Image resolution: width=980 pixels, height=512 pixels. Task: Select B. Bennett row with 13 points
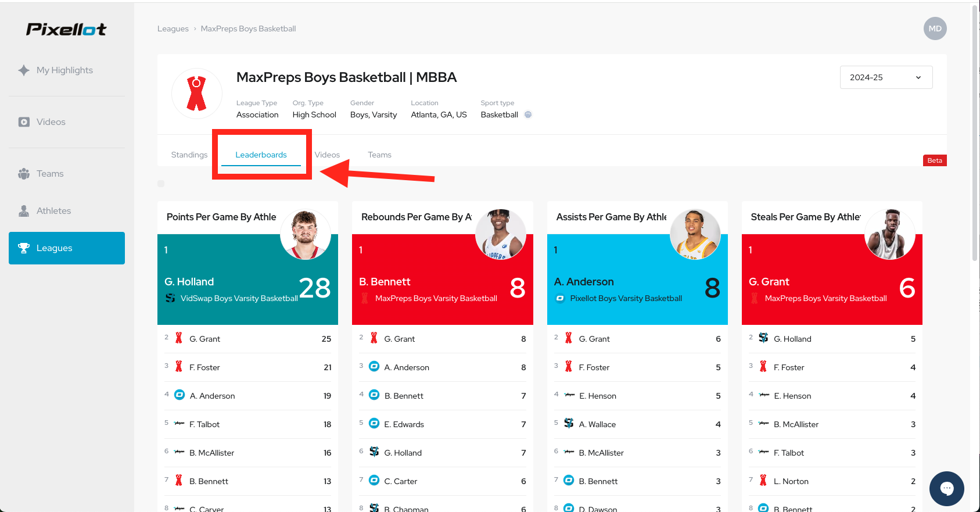[x=248, y=481]
